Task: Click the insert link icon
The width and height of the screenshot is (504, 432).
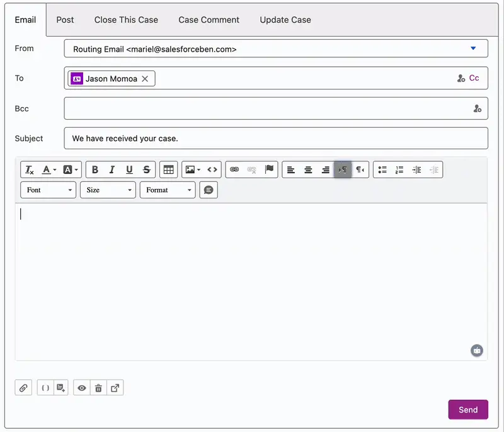Action: pos(234,169)
